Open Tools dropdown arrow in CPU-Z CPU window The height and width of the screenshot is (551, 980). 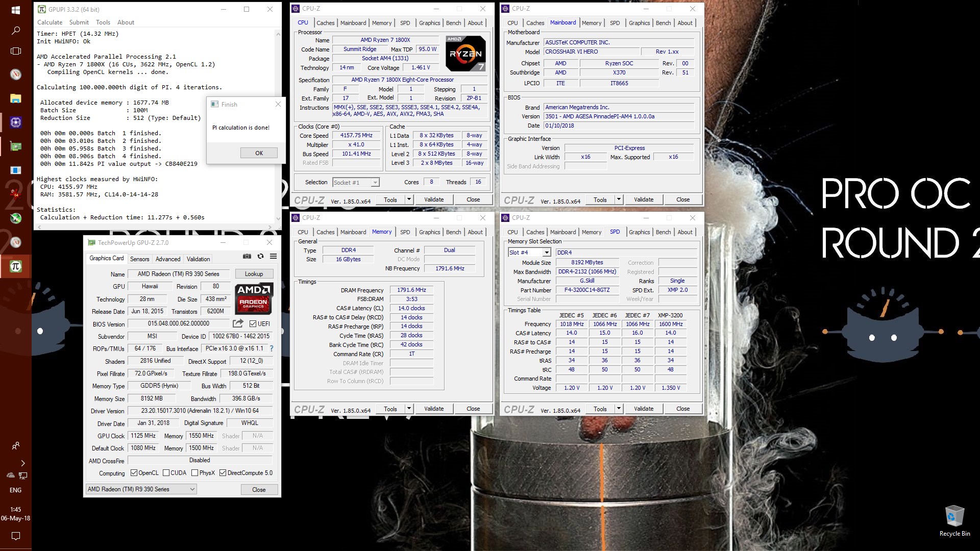tap(409, 199)
